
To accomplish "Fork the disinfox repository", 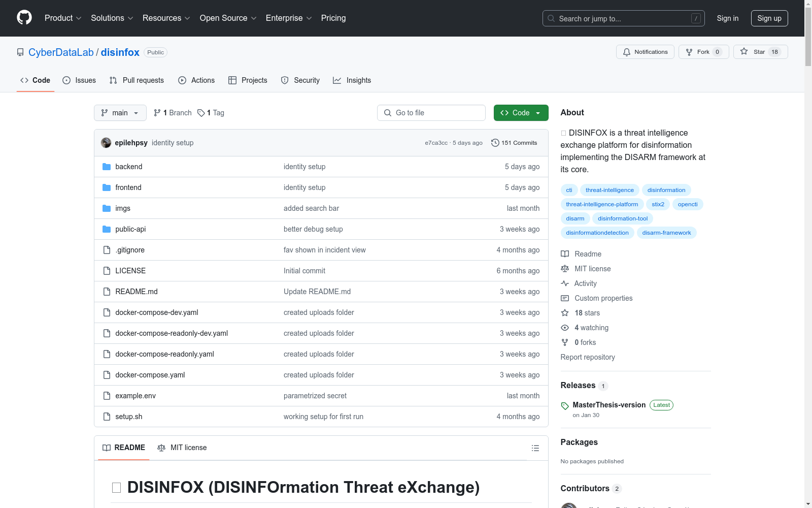I will click(x=703, y=52).
